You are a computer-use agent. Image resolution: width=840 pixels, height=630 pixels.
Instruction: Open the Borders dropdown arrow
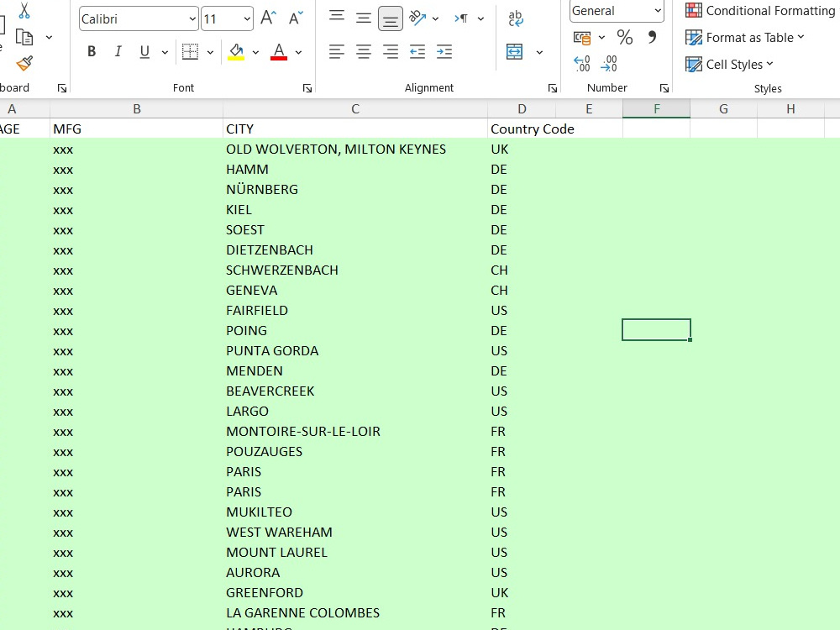211,52
